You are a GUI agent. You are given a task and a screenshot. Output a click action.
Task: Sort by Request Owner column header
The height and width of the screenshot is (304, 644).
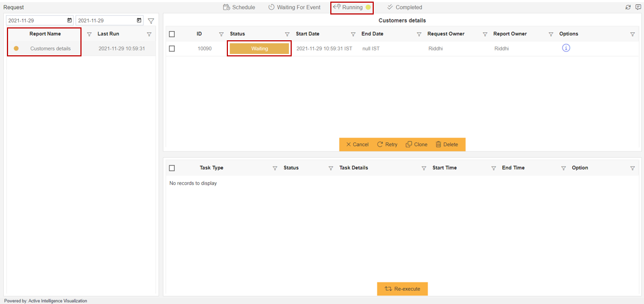446,34
